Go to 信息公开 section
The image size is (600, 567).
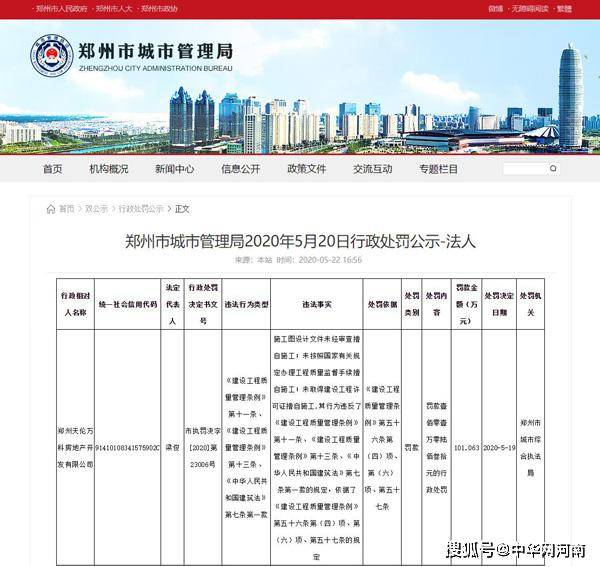click(241, 169)
